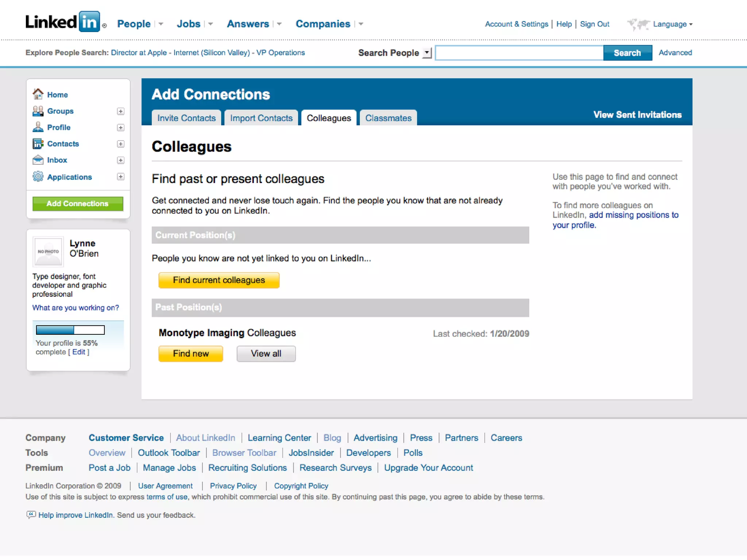The width and height of the screenshot is (747, 560).
Task: Click the Contacts address book icon
Action: (x=38, y=144)
